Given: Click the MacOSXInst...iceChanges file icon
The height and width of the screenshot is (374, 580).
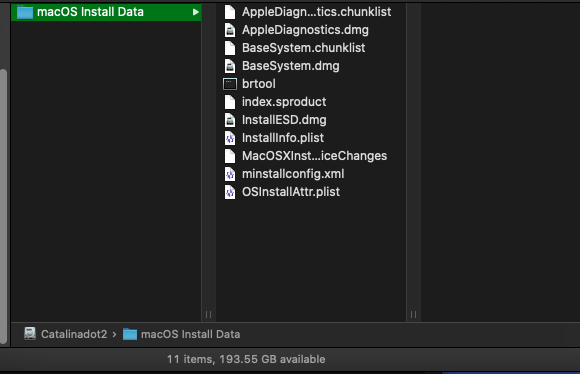Looking at the screenshot, I should (230, 156).
